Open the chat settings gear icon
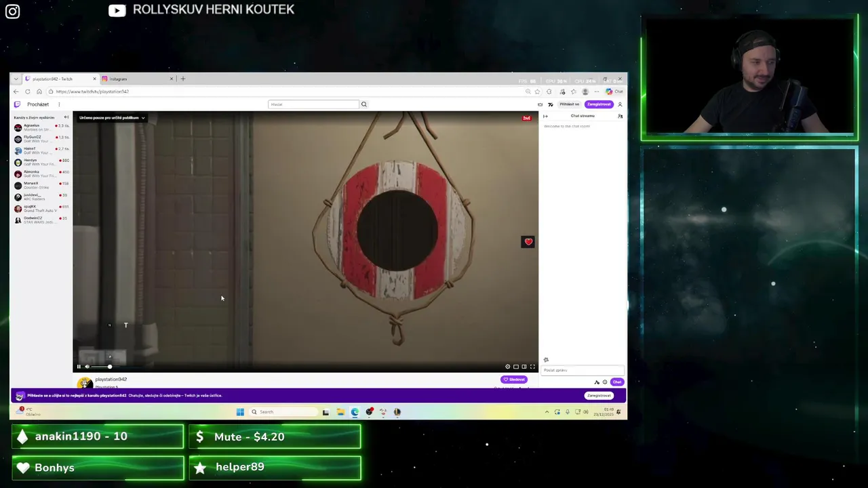 [605, 382]
